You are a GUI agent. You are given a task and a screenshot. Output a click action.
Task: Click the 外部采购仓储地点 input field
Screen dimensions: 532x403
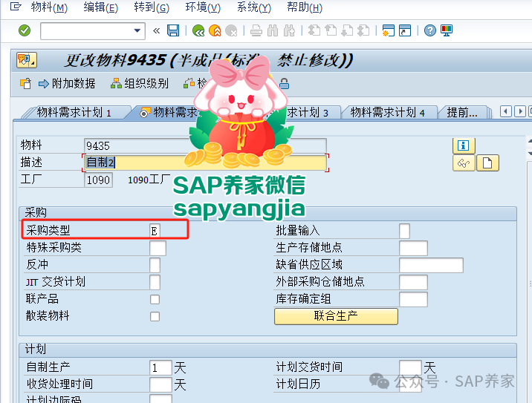[413, 282]
